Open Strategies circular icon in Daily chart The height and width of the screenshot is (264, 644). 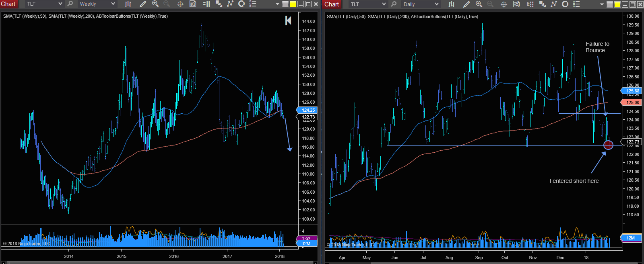coord(565,4)
